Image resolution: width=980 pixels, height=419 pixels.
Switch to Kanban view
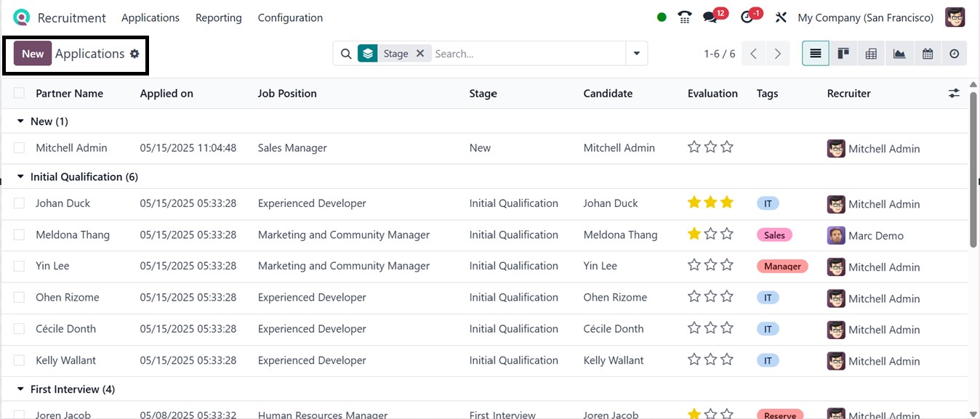843,54
